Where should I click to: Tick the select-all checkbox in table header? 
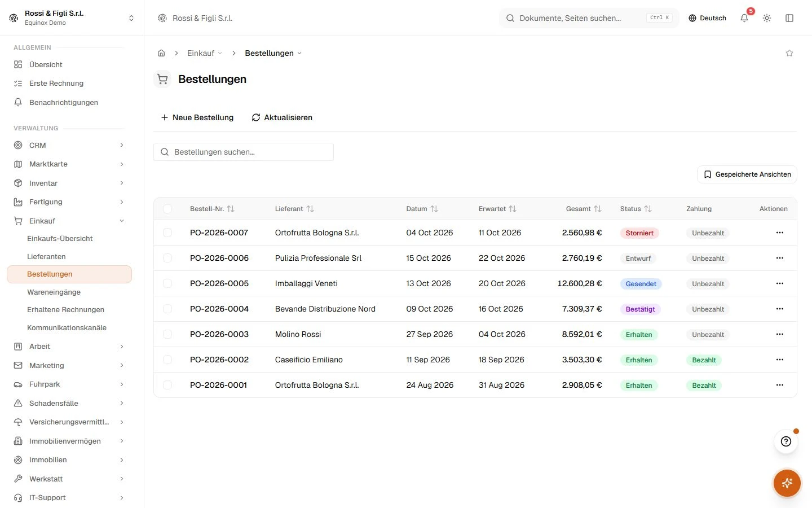coord(167,209)
